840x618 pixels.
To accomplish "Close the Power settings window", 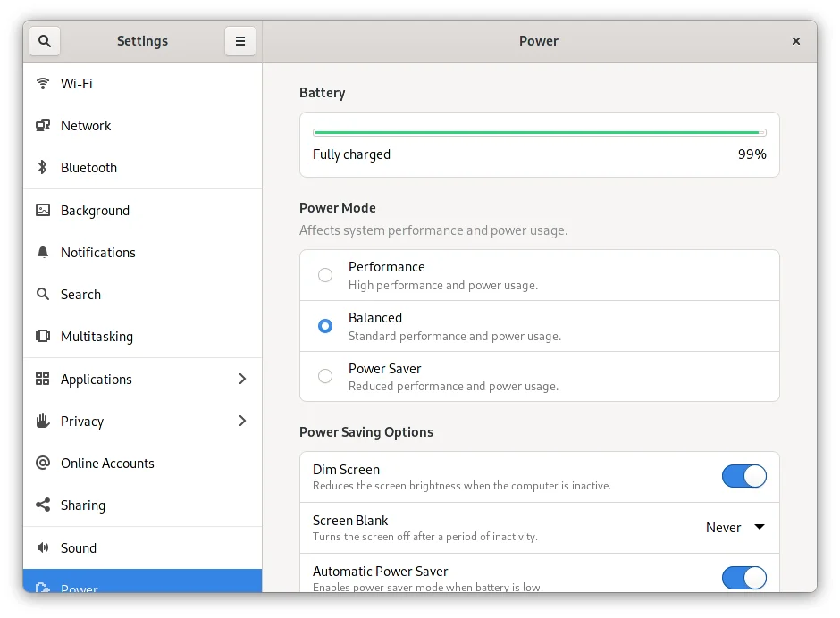I will click(796, 41).
